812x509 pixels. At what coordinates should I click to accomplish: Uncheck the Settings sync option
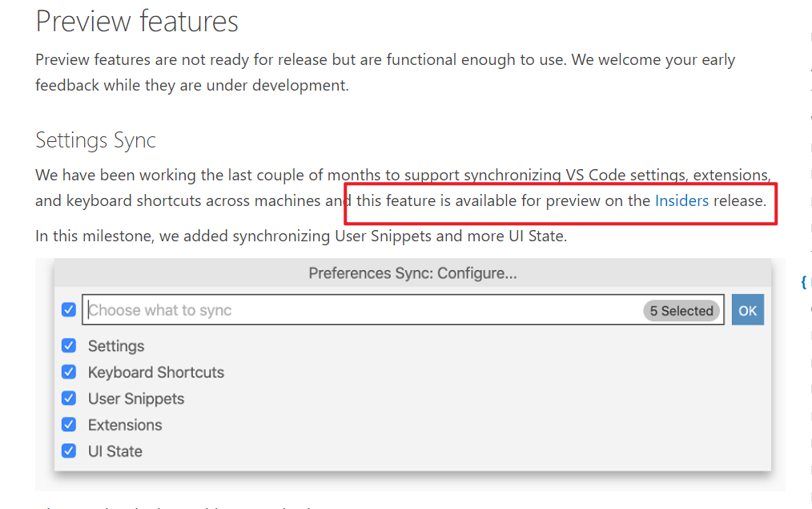coord(69,345)
